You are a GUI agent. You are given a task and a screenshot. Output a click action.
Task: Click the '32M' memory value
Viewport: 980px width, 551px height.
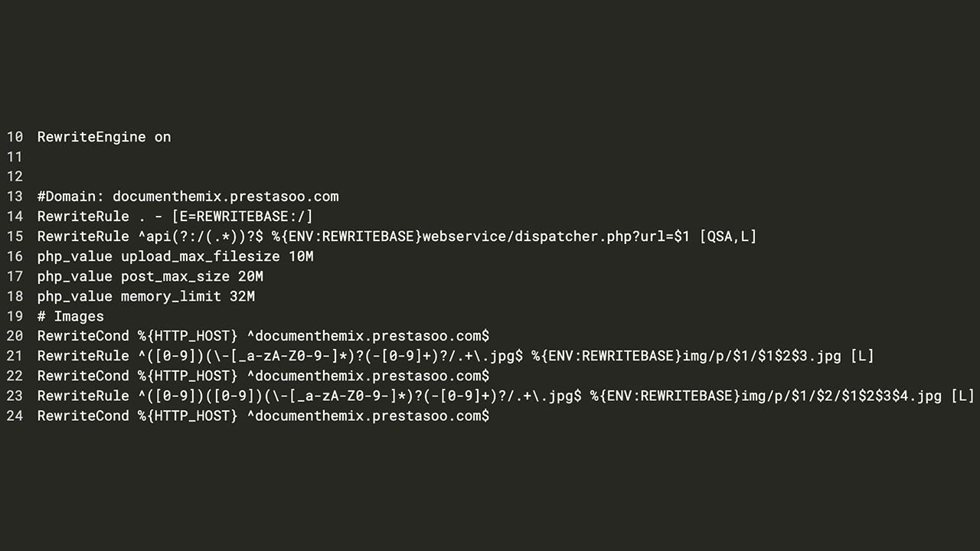[x=242, y=296]
